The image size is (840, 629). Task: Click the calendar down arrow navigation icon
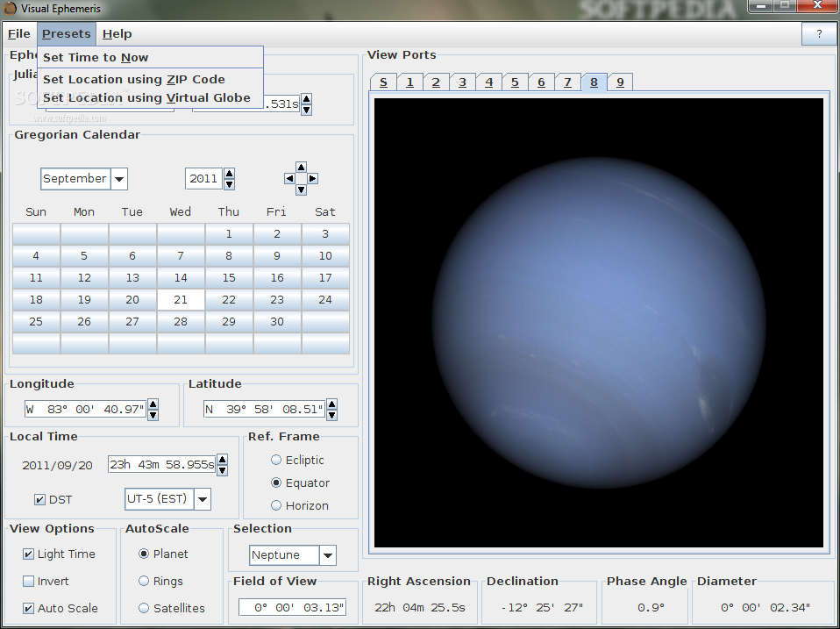301,189
